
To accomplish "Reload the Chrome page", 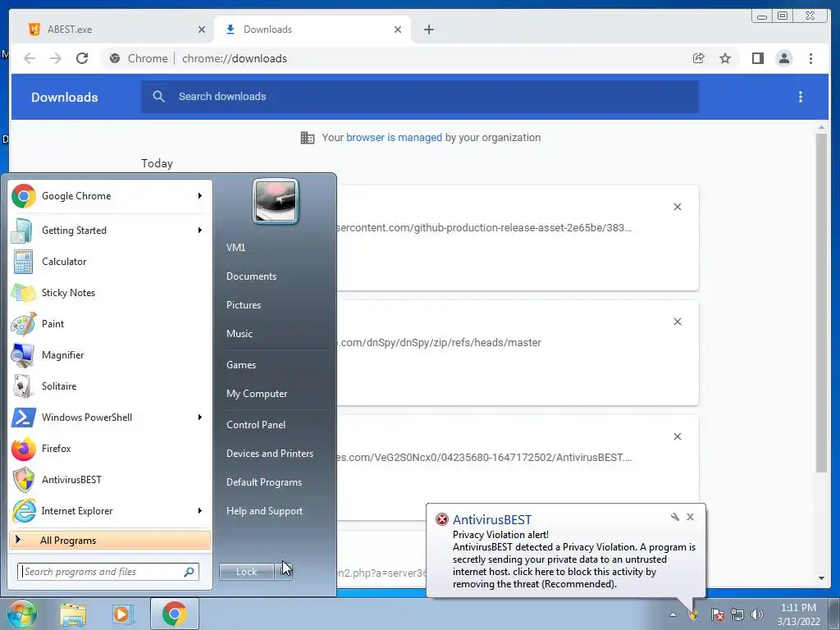I will tap(82, 58).
